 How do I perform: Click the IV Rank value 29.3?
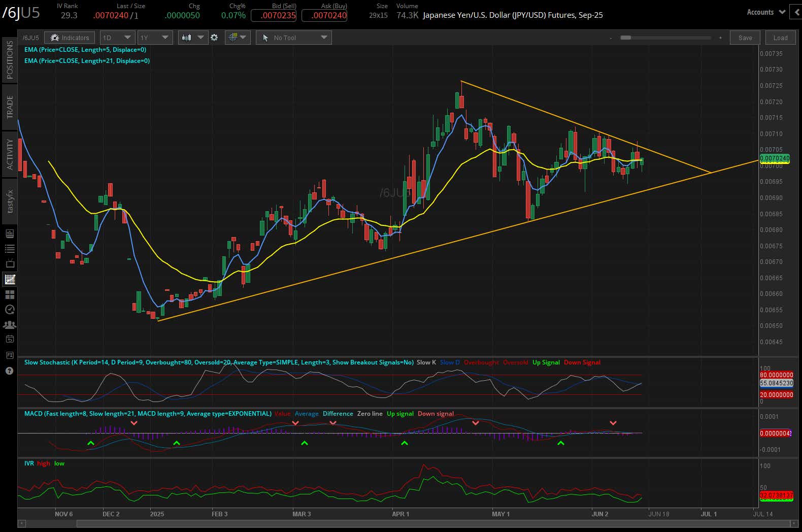pos(69,15)
